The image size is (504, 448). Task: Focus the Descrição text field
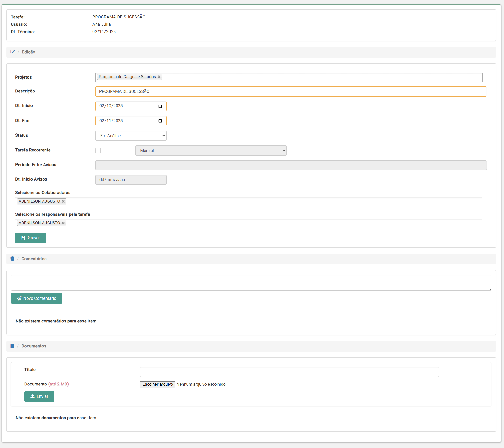tap(291, 92)
